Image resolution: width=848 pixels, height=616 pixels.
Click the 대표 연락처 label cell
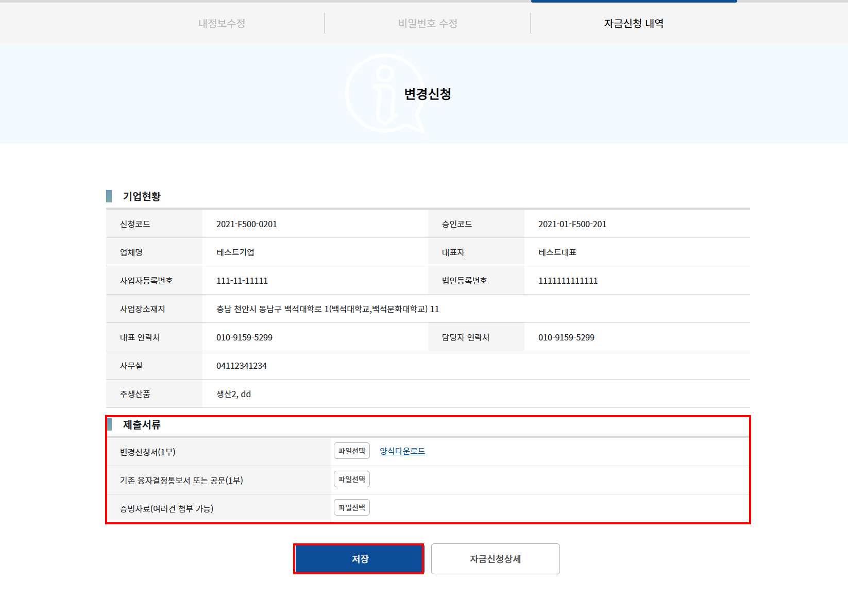pos(154,337)
